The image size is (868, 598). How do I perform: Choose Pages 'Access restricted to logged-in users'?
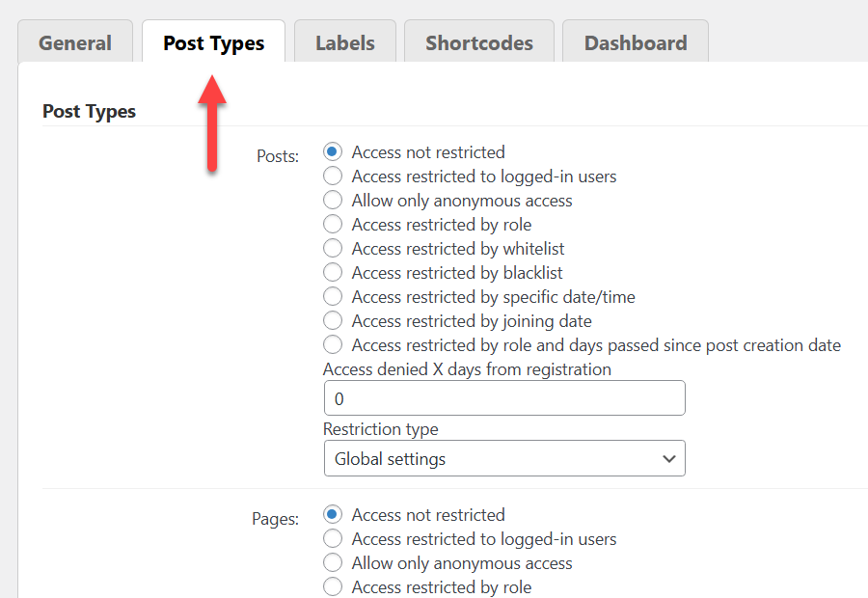click(333, 539)
